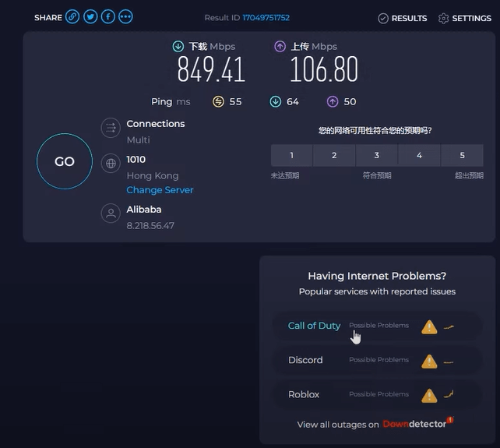Click Hong Kong server location text

pos(153,175)
